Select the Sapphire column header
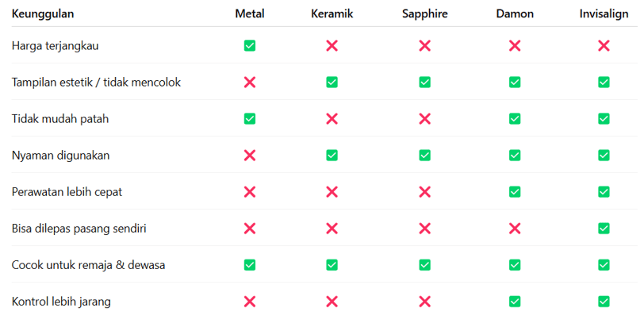This screenshot has width=644, height=327. [x=424, y=13]
